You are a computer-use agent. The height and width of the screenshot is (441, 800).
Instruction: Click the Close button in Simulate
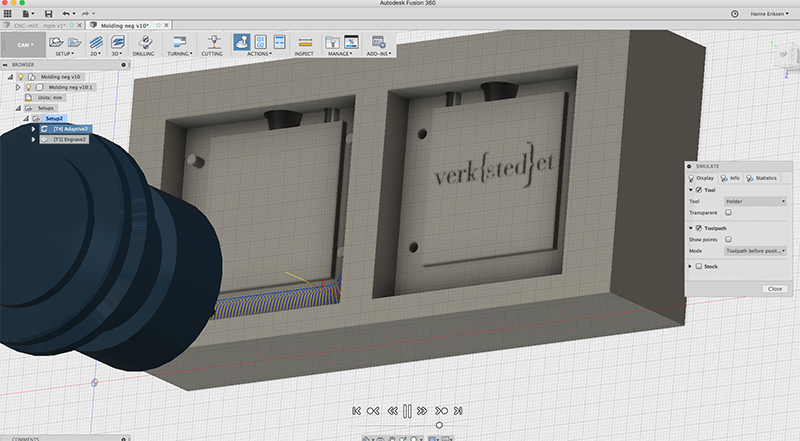point(774,289)
